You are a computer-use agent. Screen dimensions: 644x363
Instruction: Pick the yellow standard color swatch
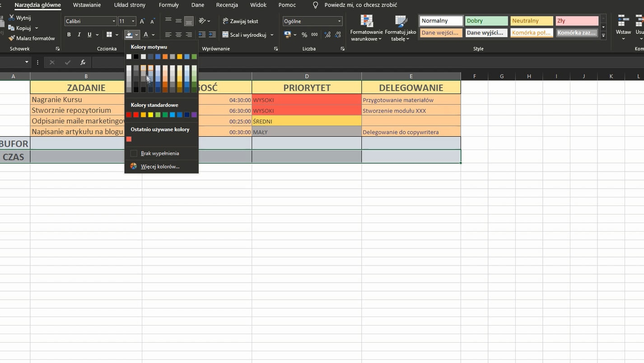point(150,115)
